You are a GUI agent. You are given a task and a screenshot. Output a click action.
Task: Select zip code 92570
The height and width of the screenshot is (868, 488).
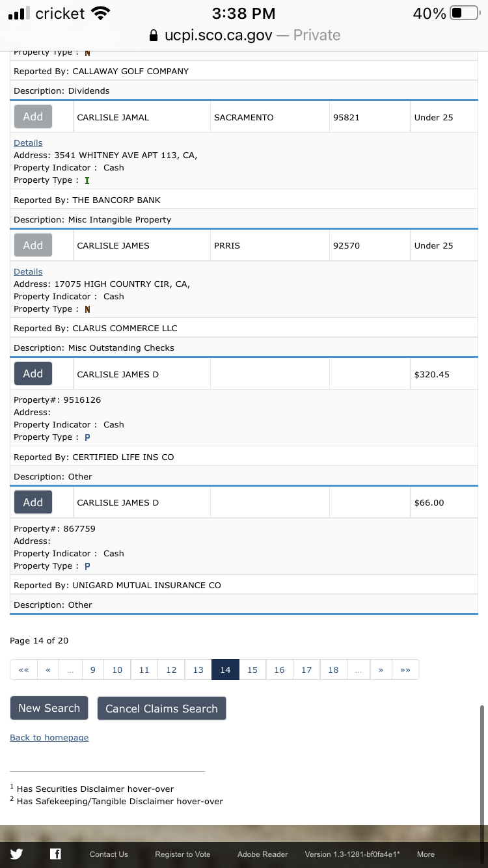[346, 245]
